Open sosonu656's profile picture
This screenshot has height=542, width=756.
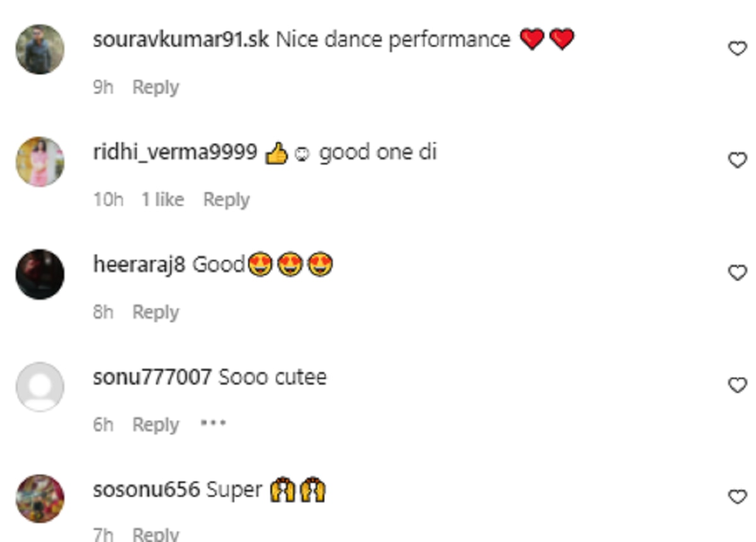[x=40, y=499]
